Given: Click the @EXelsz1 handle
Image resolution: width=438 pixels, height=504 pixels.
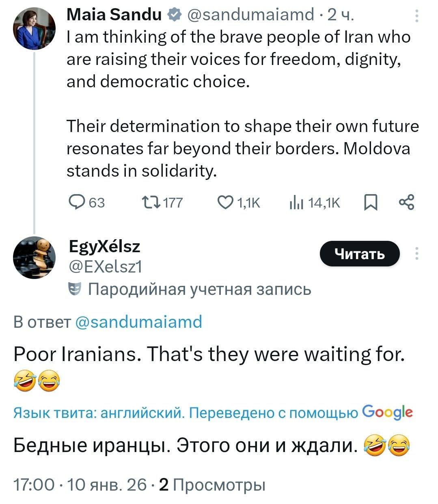Looking at the screenshot, I should [x=106, y=267].
